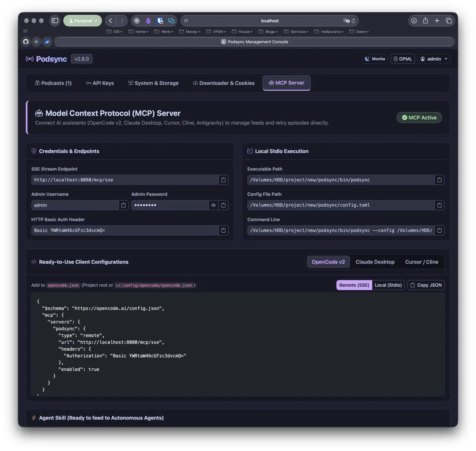Open Safari downloads

pos(414,21)
